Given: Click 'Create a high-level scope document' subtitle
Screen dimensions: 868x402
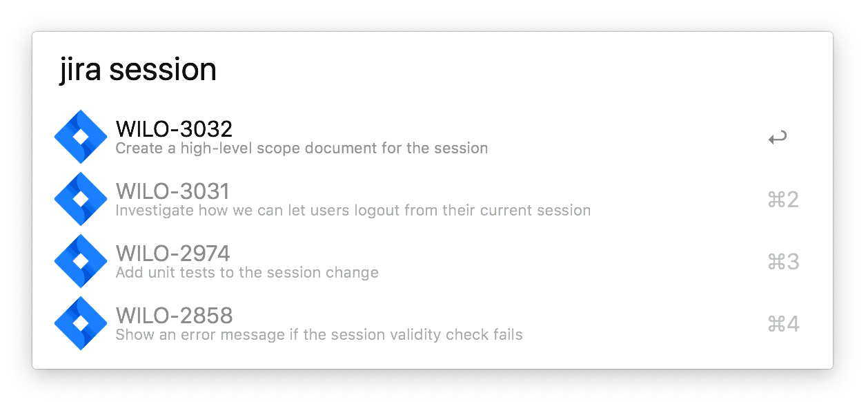Looking at the screenshot, I should (302, 148).
